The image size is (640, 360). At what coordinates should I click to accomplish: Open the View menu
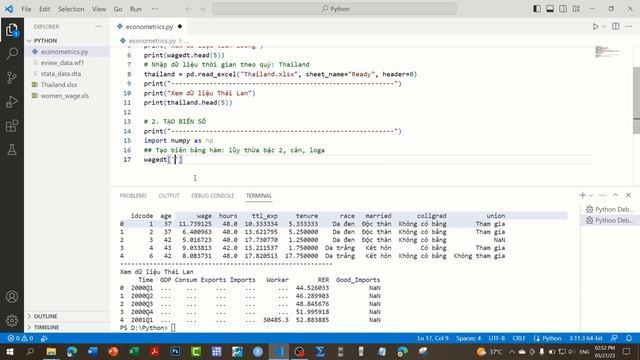[99, 9]
